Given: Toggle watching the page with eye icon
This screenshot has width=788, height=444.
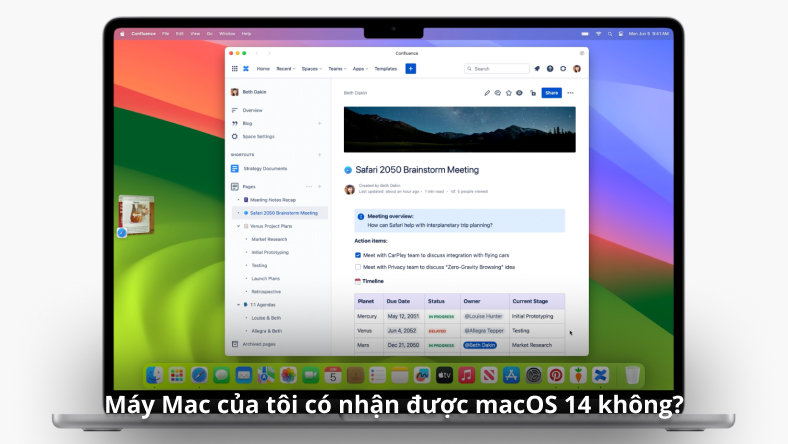Looking at the screenshot, I should click(x=519, y=93).
